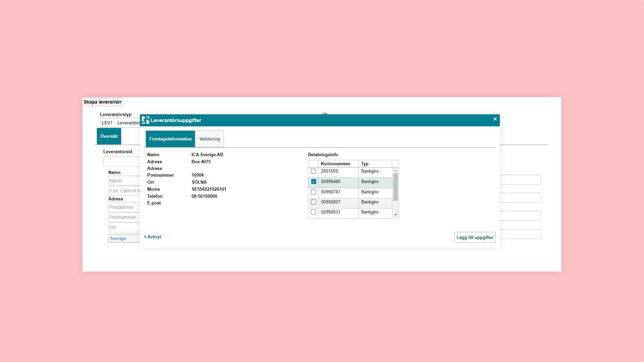Click Bankgiro type in row 50099480

[375, 182]
